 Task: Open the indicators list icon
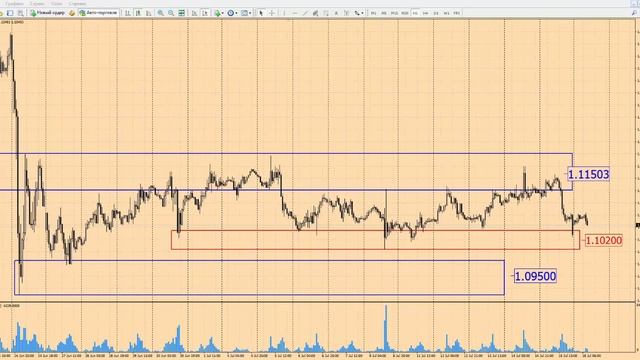[218, 13]
